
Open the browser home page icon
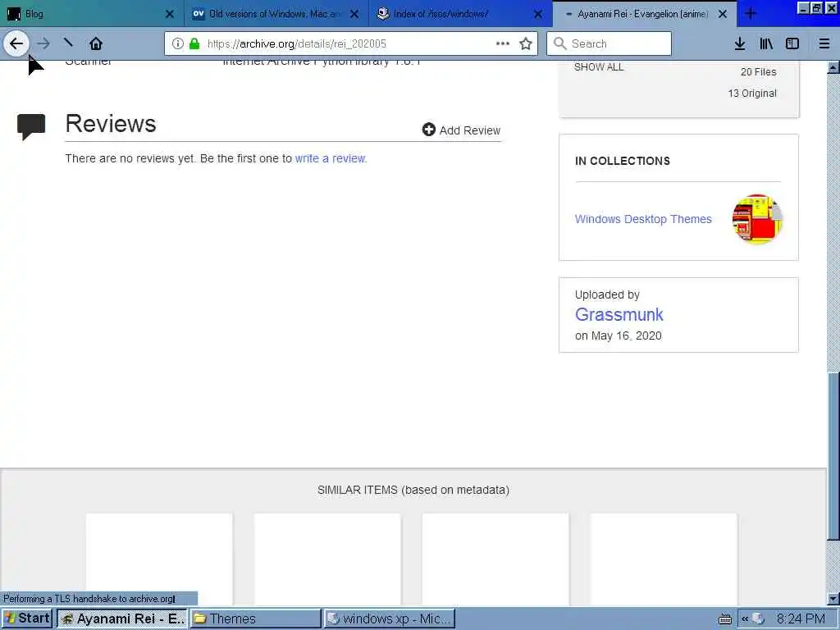pyautogui.click(x=96, y=43)
